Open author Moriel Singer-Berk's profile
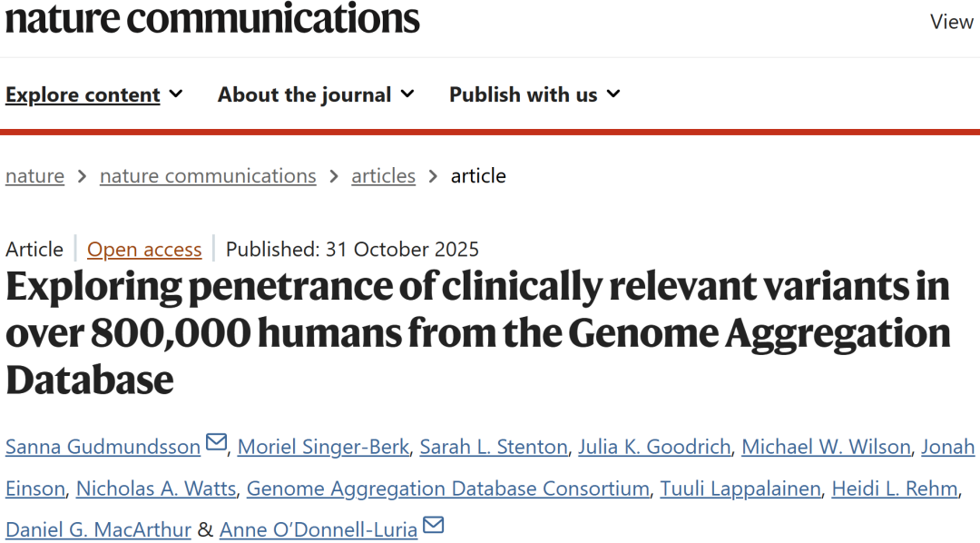 tap(324, 447)
